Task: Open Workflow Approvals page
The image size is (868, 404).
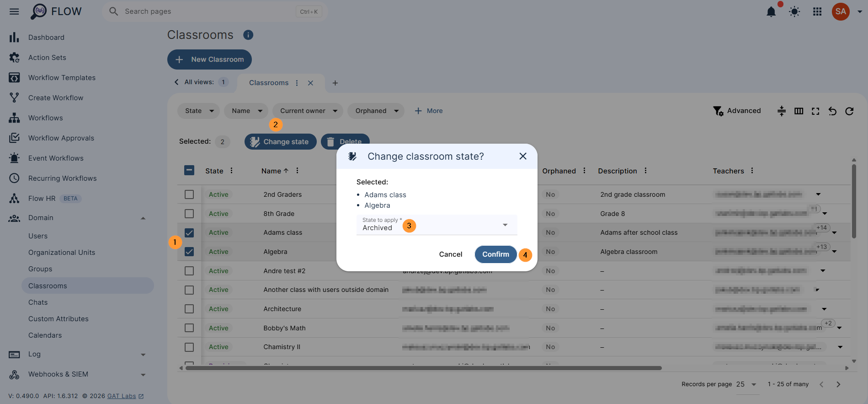Action: [61, 138]
